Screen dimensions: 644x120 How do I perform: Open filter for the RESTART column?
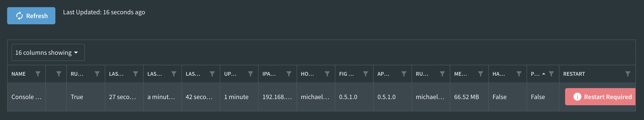point(628,74)
